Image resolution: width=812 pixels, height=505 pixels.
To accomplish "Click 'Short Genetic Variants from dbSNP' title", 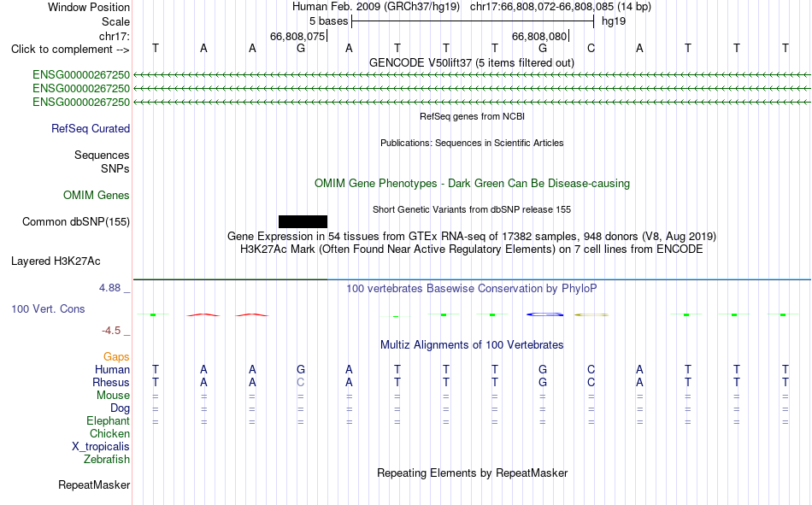I will coord(472,209).
